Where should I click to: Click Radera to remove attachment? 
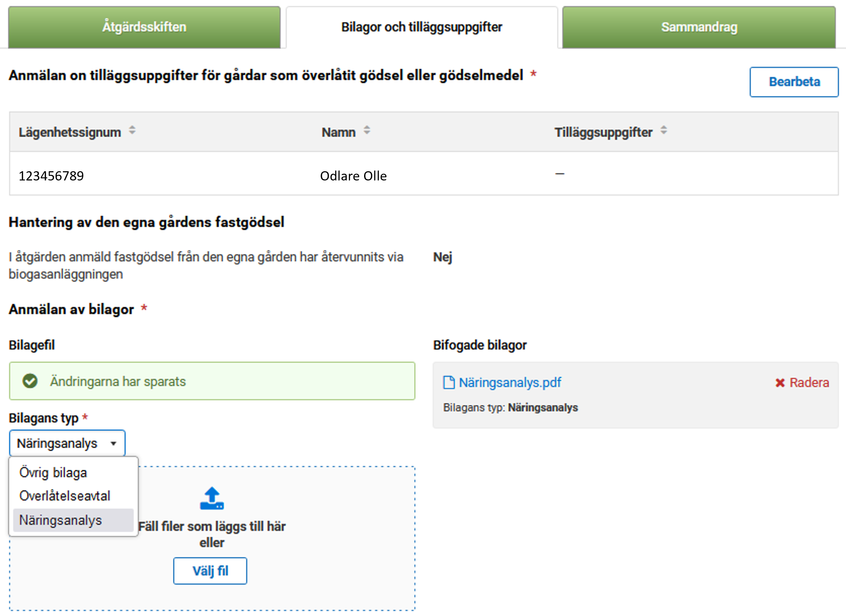pyautogui.click(x=809, y=383)
